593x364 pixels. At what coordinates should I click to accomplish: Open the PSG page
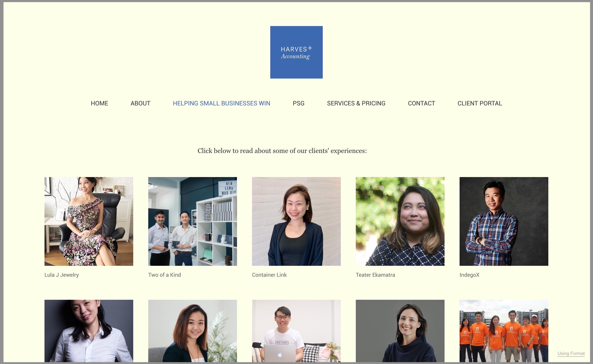299,103
